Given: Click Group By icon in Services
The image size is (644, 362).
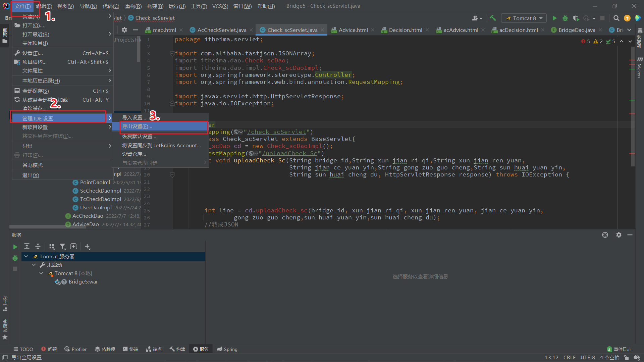Looking at the screenshot, I should [x=52, y=247].
